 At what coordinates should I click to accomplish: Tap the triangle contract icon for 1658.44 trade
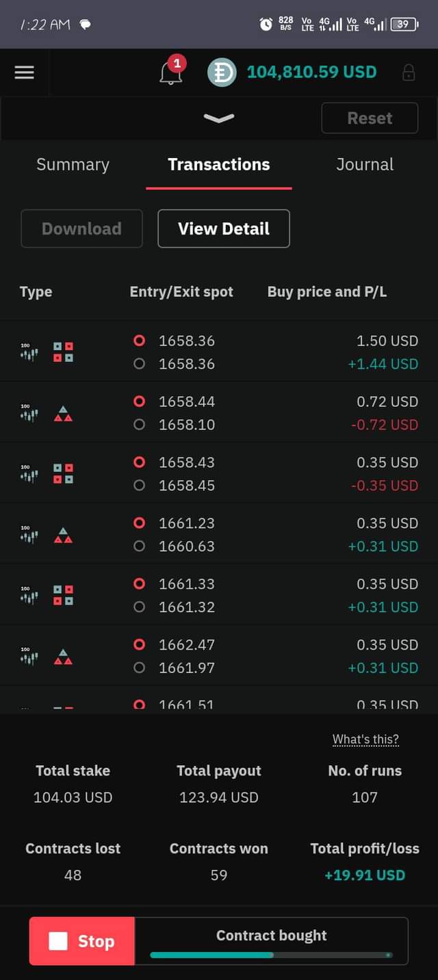pos(63,413)
